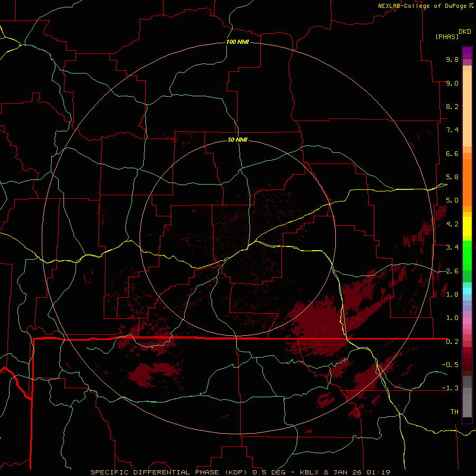Click the 9.0 scale value

[452, 83]
